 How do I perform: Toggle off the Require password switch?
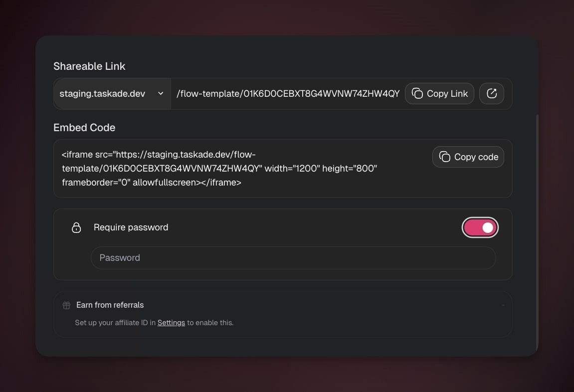click(480, 227)
